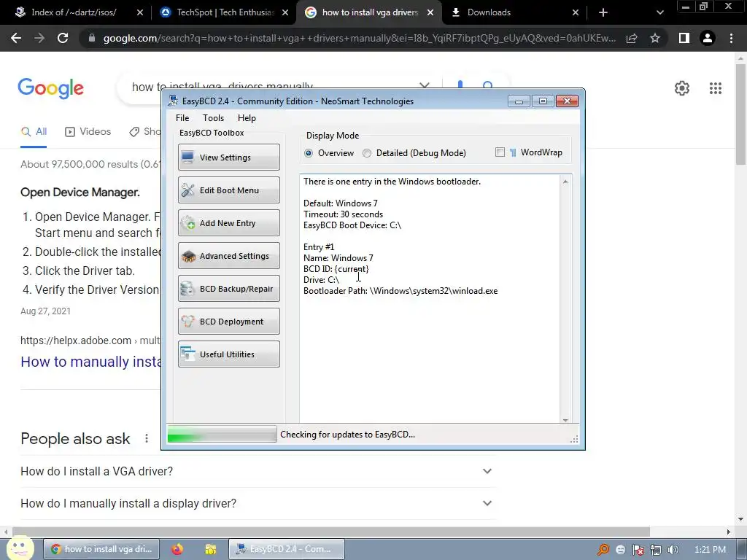Open Chrome tab search dropdown
Image resolution: width=747 pixels, height=560 pixels.
(659, 13)
